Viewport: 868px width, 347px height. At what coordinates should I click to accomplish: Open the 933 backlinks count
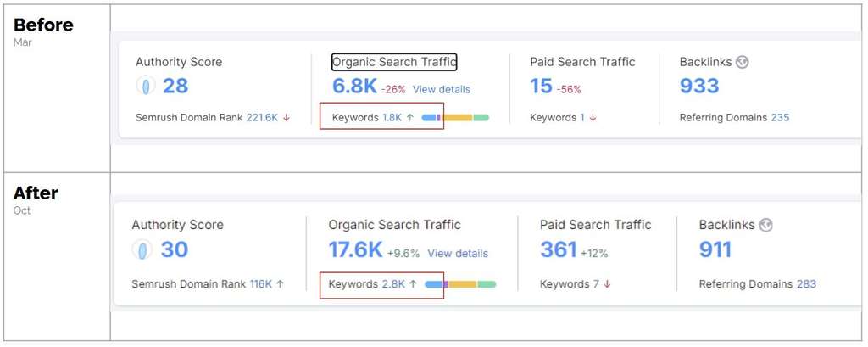click(699, 86)
